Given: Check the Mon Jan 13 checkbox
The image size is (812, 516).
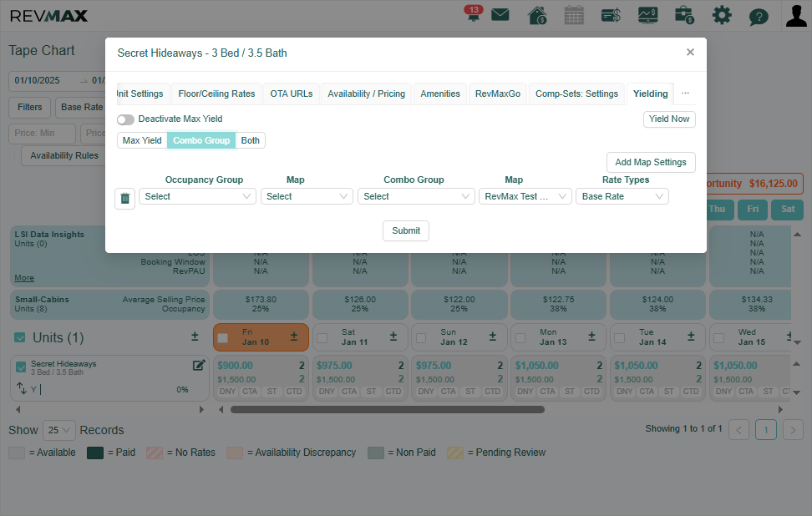Looking at the screenshot, I should tap(520, 338).
